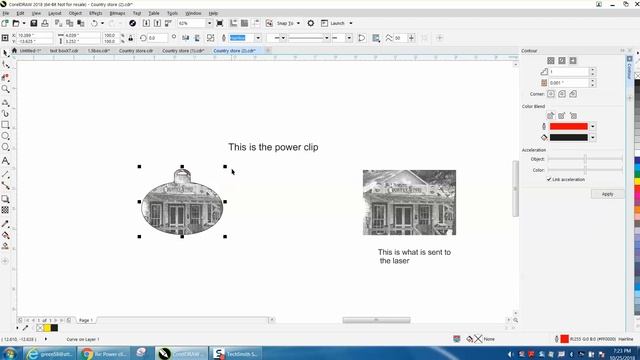Open the contour outline color dropdown
640x360 pixels.
(593, 127)
